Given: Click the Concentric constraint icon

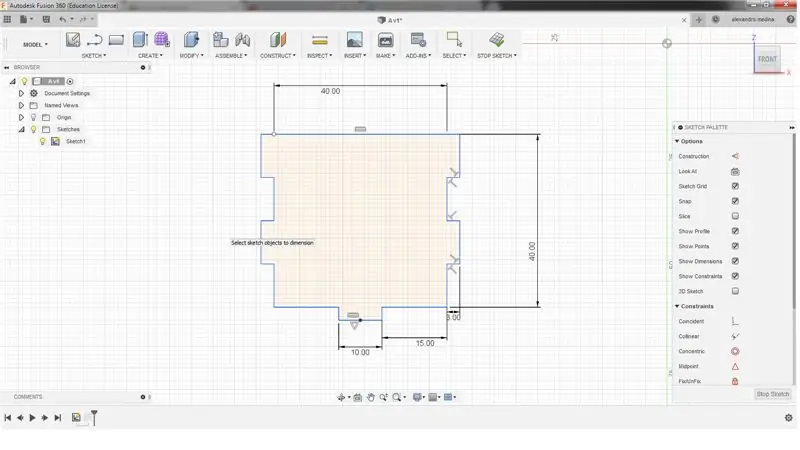Looking at the screenshot, I should click(x=735, y=352).
